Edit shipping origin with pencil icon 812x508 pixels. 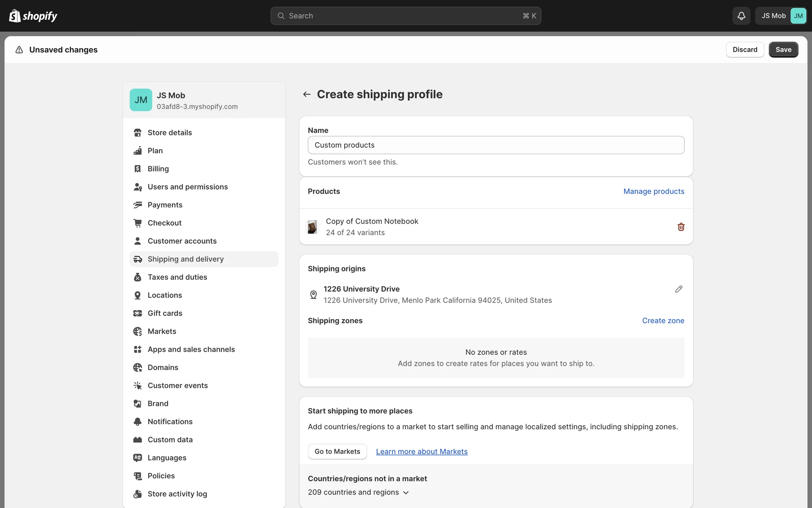click(x=678, y=289)
